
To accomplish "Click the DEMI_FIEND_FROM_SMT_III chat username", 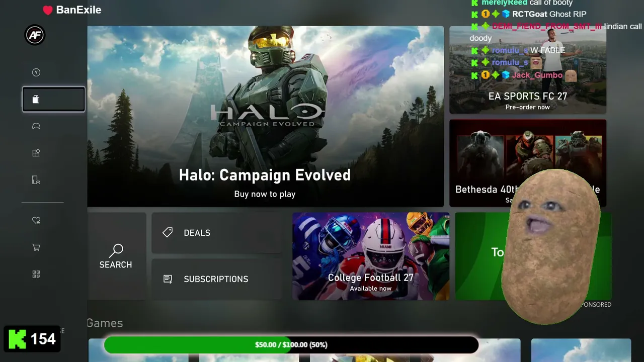I will click(x=547, y=26).
